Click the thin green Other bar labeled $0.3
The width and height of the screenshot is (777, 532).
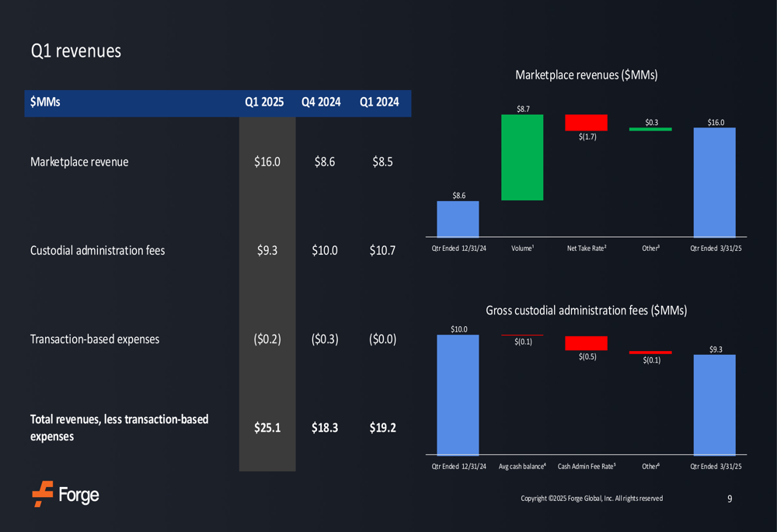coord(650,129)
